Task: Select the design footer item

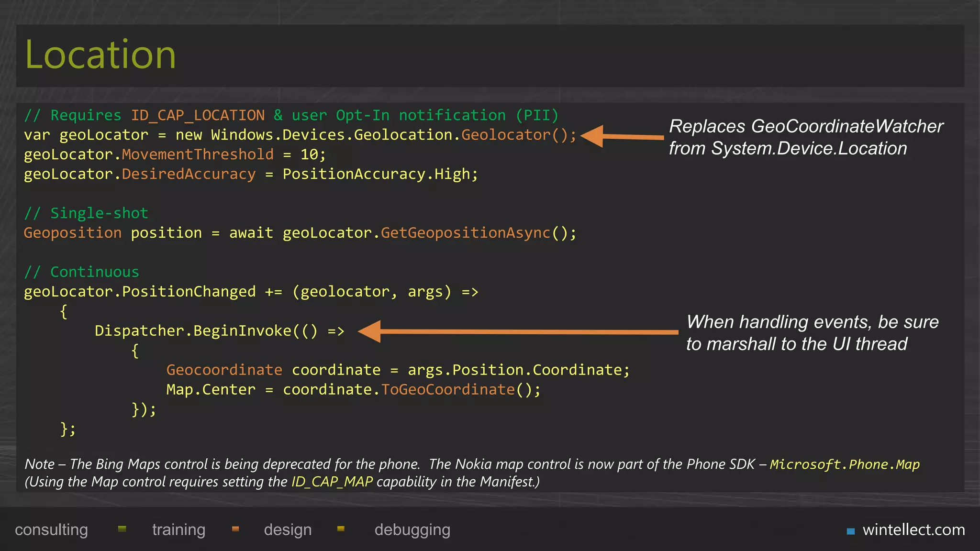Action: [288, 530]
